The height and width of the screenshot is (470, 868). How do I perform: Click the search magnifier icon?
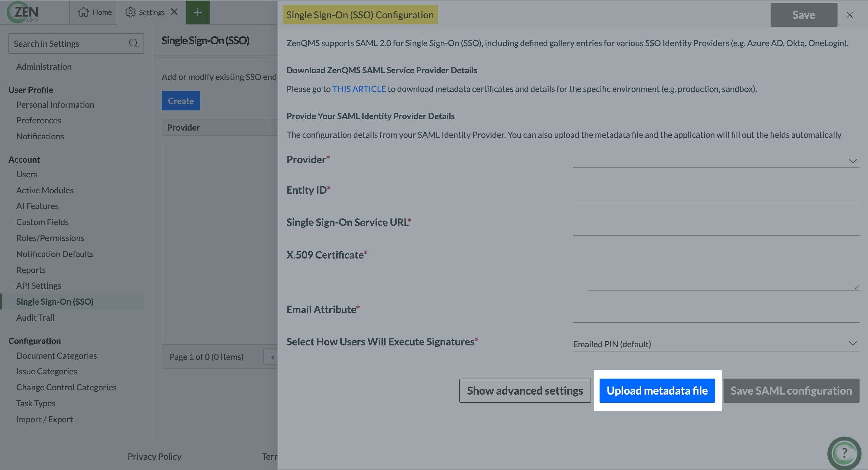134,43
